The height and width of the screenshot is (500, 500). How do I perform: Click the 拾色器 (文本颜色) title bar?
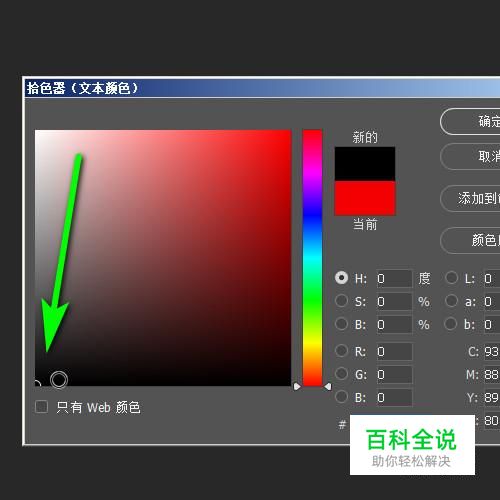(263, 88)
